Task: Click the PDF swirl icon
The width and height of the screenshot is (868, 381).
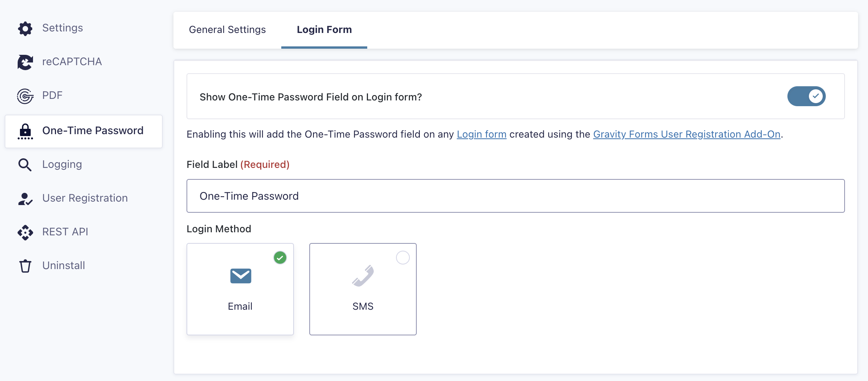Action: [25, 96]
